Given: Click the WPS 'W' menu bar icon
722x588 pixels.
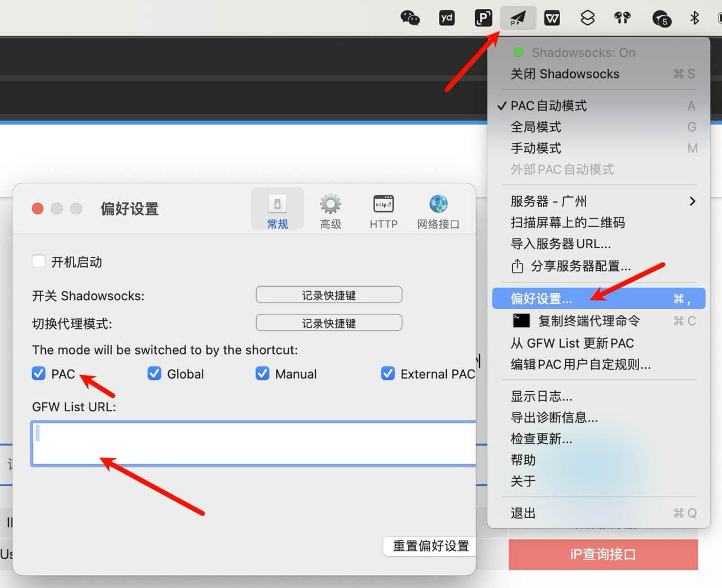Looking at the screenshot, I should point(552,18).
